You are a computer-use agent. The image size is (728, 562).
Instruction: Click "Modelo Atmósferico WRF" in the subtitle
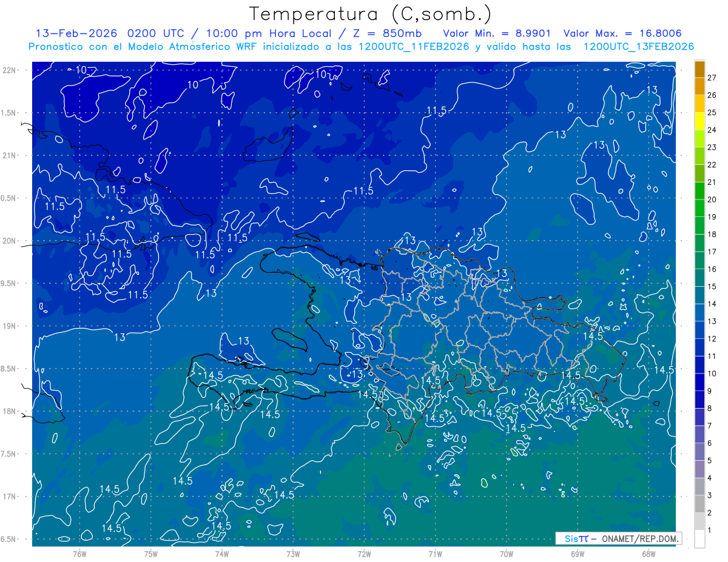click(x=194, y=47)
